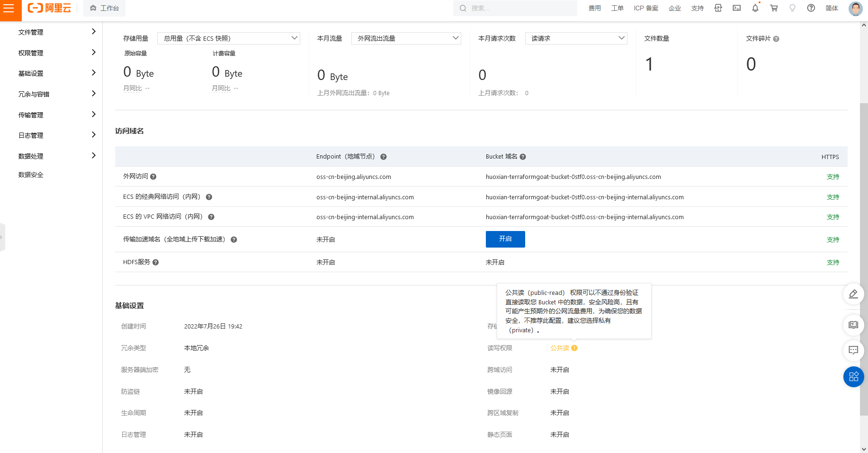Screen dimensions: 868x453
Task: Click 支持 link in ECS 经典网络访问 row
Action: pos(832,197)
